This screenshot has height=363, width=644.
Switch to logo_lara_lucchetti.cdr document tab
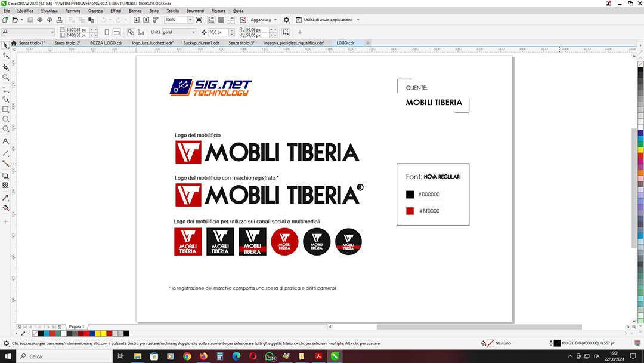pos(152,43)
